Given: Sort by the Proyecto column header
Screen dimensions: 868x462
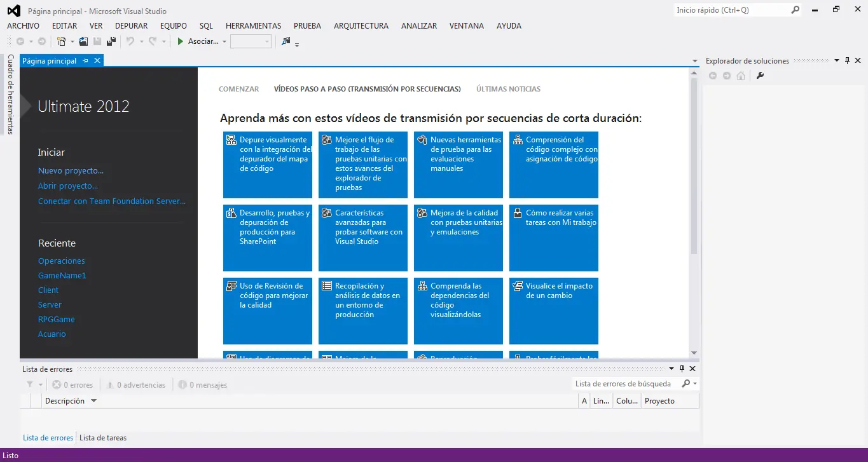Looking at the screenshot, I should coord(670,401).
